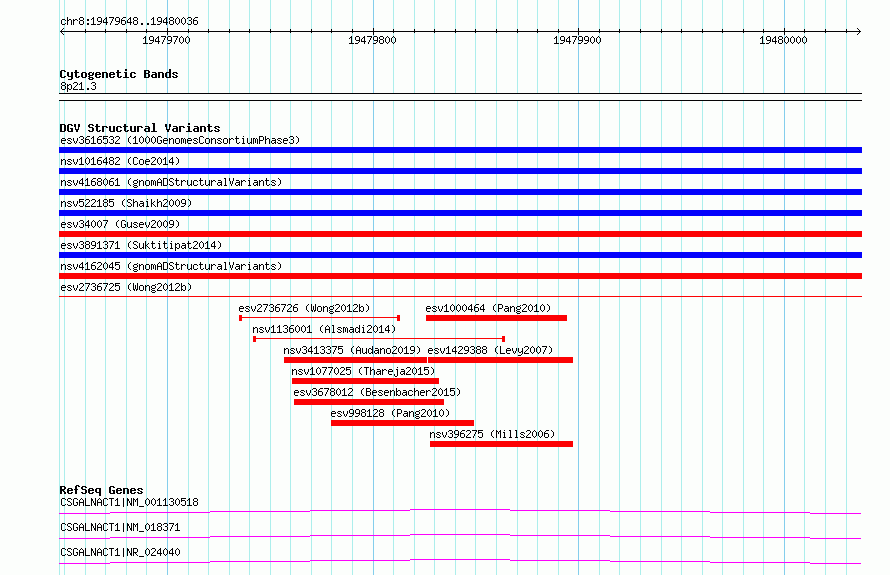Screen dimensions: 890x575
Task: Open the esv2736725 (Wong2012b) variant label
Action: (x=126, y=287)
